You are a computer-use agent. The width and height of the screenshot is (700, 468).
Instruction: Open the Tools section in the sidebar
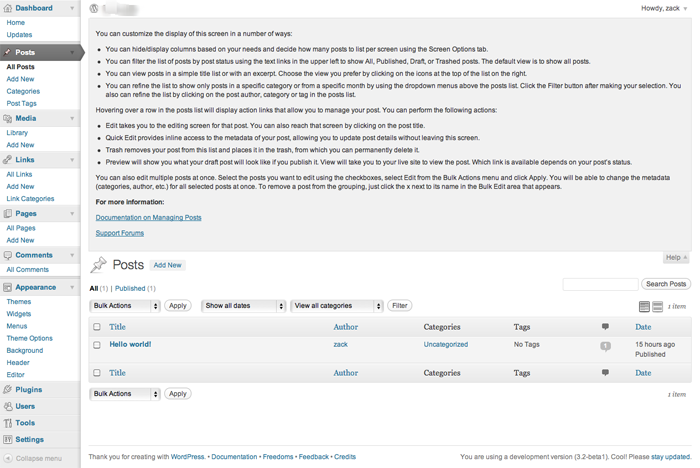tap(25, 423)
